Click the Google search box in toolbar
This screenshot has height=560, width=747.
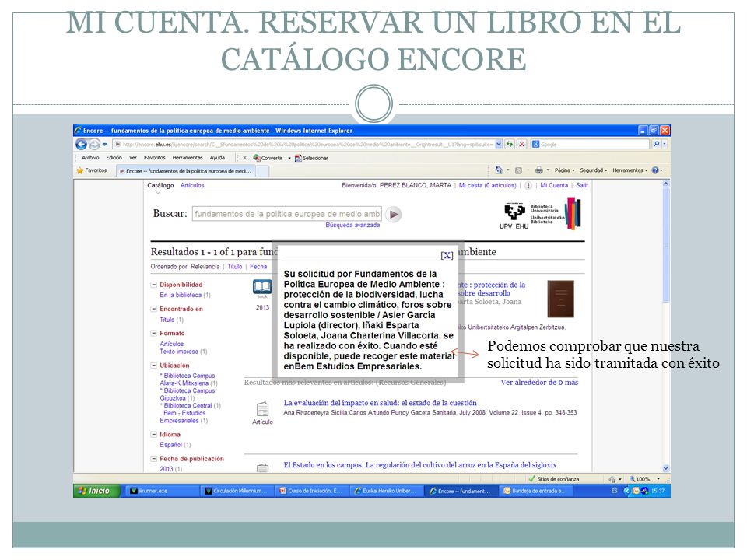tap(591, 144)
